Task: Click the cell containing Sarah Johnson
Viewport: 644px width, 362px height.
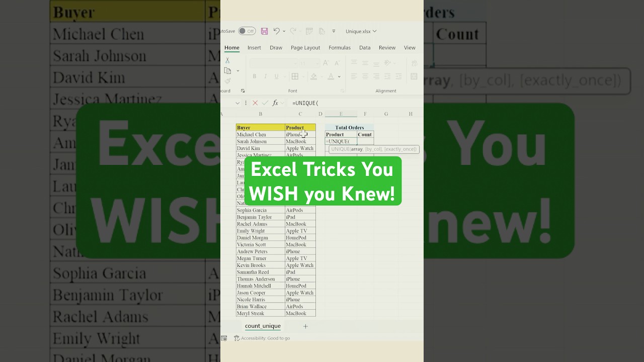Action: coord(261,141)
